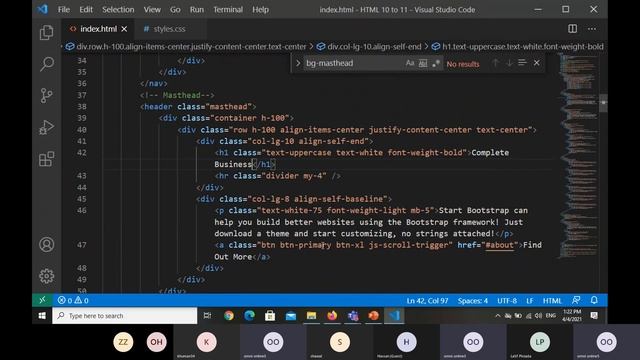Show hidden system tray icons chevron
This screenshot has width=640, height=360.
click(498, 316)
